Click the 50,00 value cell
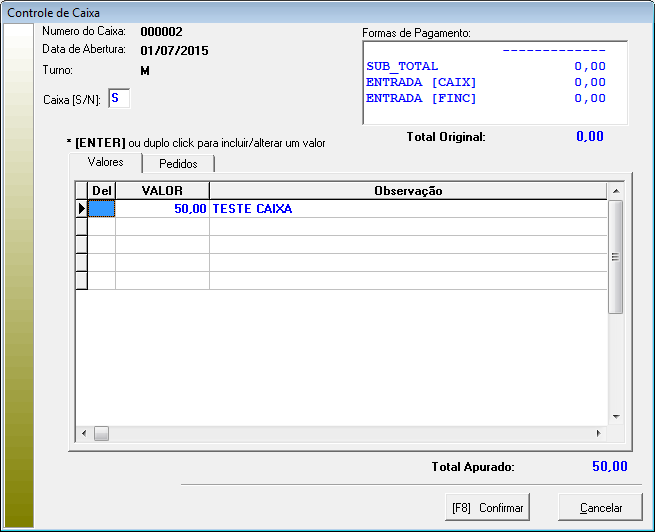 pyautogui.click(x=162, y=209)
